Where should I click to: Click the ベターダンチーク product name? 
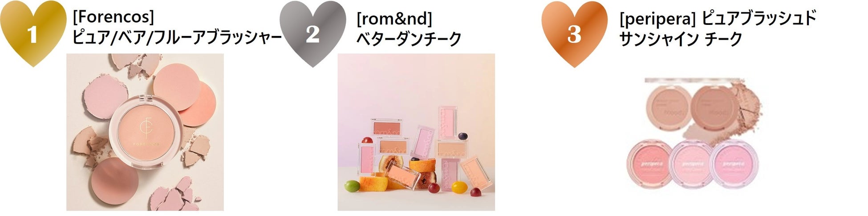409,39
